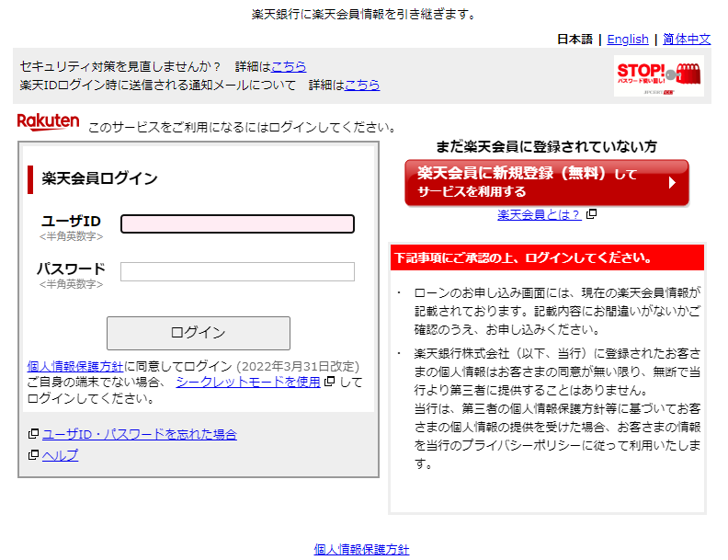Open 楽天会員とは？ link

pyautogui.click(x=539, y=214)
